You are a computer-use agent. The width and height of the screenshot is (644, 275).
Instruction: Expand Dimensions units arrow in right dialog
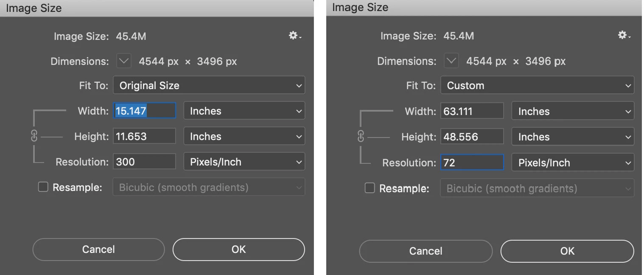click(x=451, y=62)
